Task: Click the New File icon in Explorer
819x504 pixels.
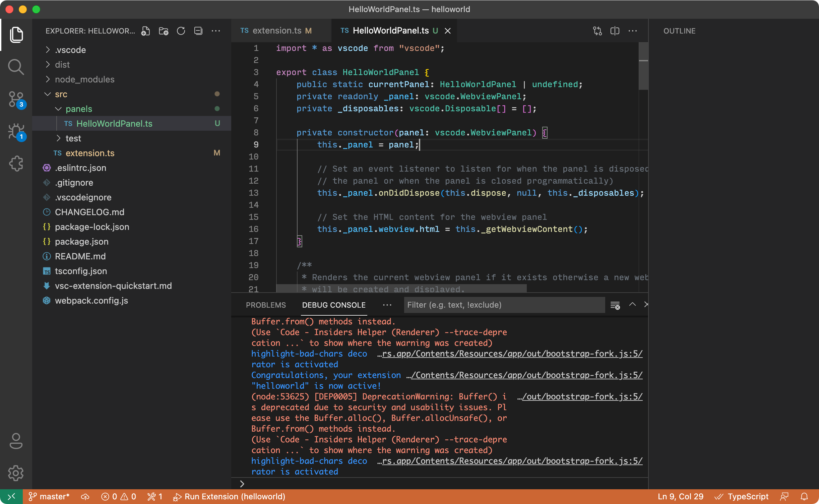Action: coord(145,31)
